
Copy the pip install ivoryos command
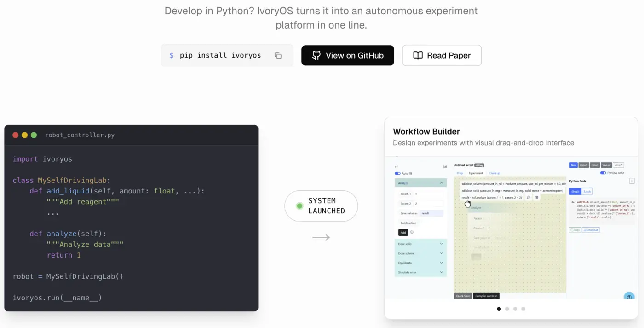[278, 55]
